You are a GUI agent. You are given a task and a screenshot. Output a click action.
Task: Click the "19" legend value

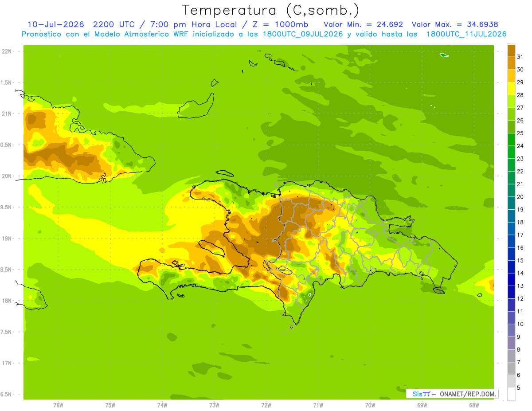(x=520, y=210)
